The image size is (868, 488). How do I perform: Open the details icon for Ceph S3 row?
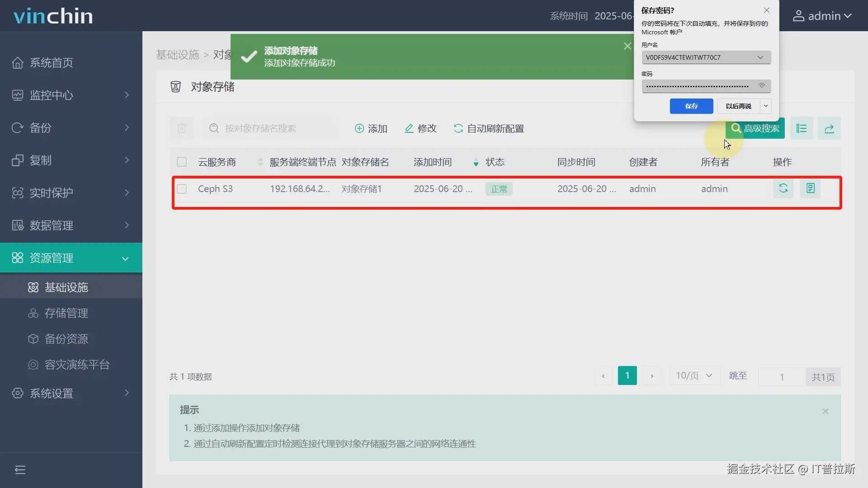(x=810, y=188)
